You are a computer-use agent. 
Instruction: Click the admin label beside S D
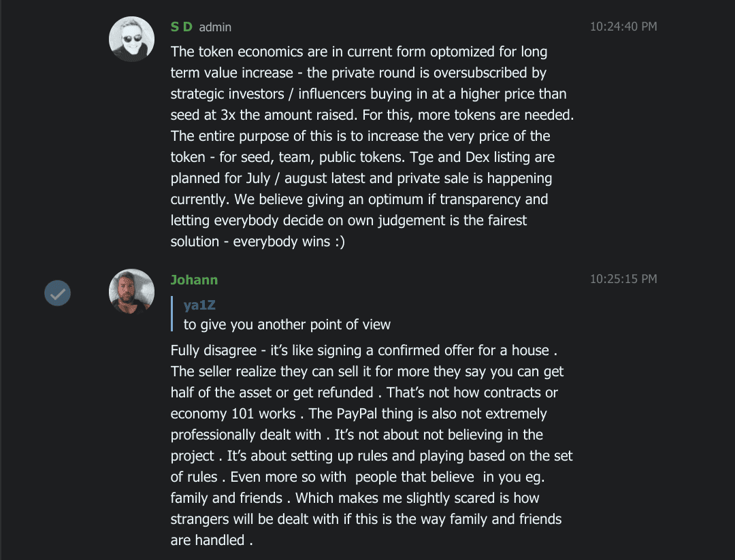click(215, 27)
